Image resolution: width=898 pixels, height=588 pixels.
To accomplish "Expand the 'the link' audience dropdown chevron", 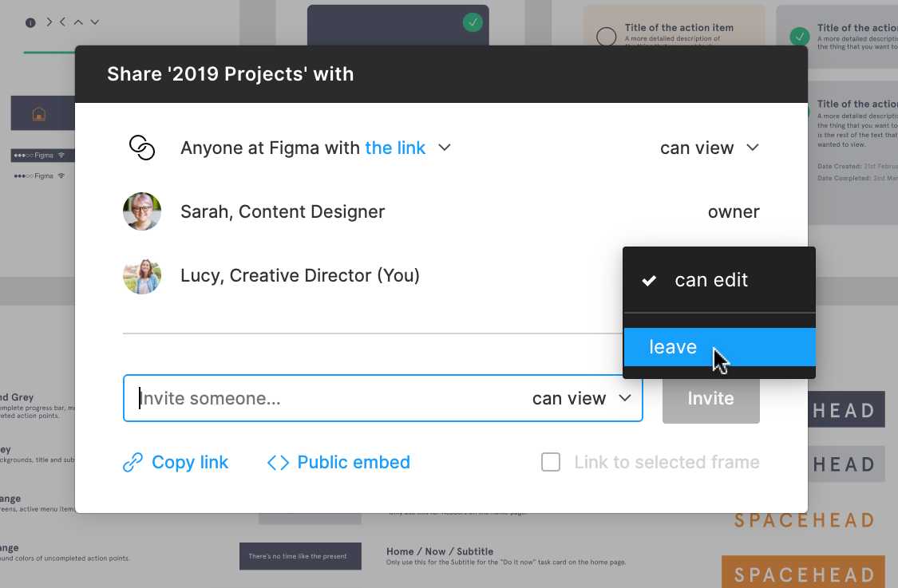I will point(445,148).
